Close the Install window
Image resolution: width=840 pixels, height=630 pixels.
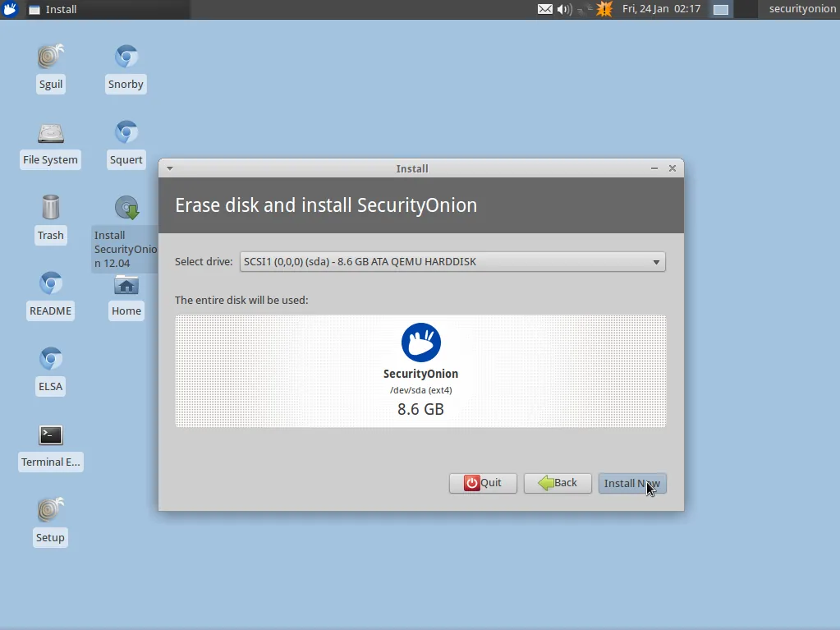point(672,168)
